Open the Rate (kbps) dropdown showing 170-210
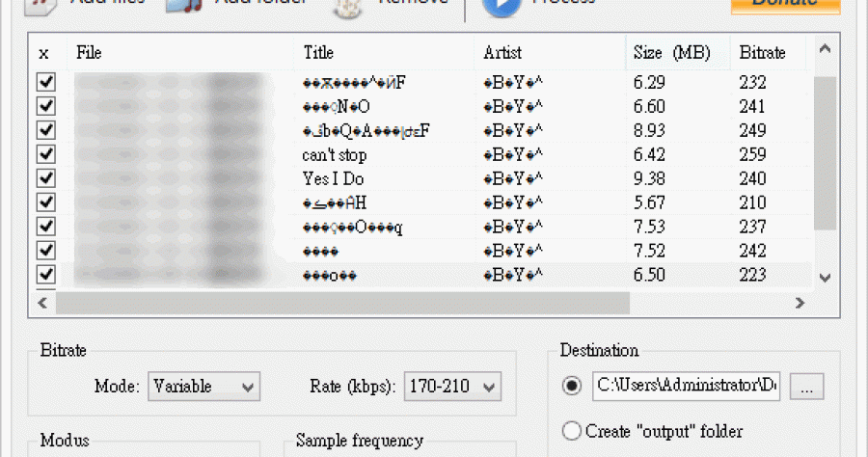The width and height of the screenshot is (868, 457). [452, 387]
